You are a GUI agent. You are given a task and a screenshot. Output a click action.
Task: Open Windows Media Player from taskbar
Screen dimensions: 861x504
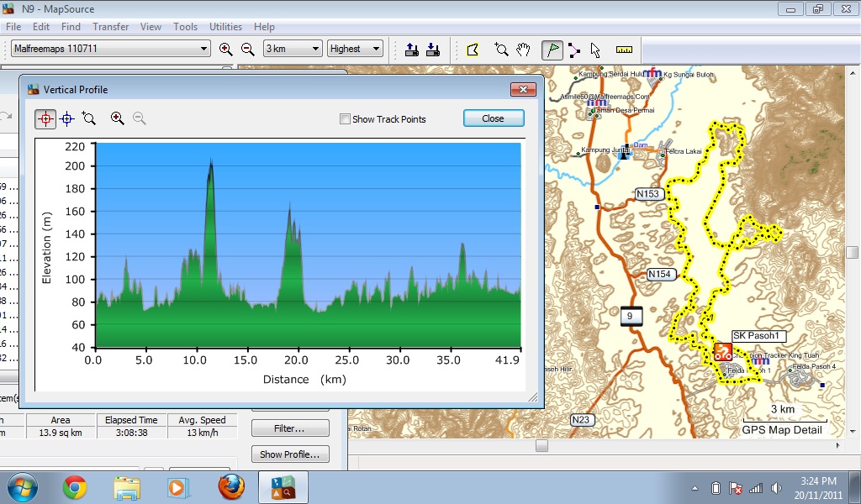(x=178, y=487)
